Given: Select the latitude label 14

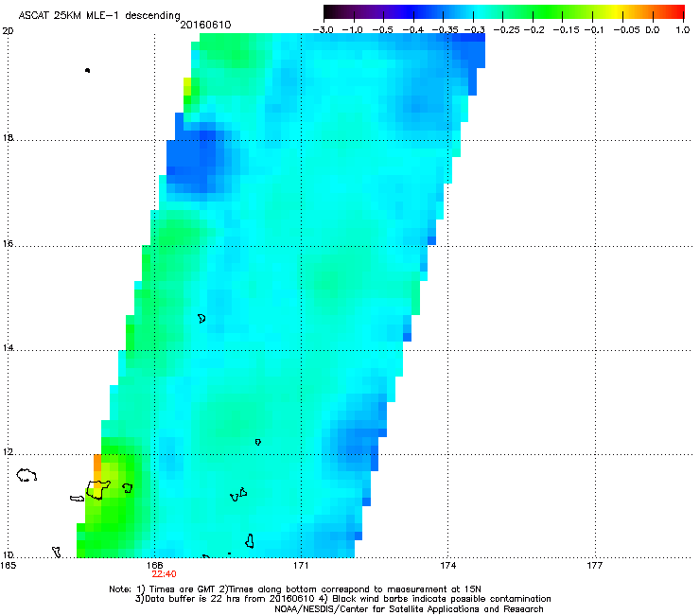Looking at the screenshot, I should 8,347.
